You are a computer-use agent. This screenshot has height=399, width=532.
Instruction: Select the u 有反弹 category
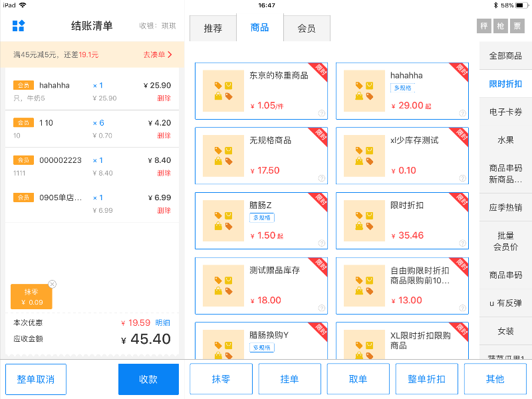(x=505, y=303)
